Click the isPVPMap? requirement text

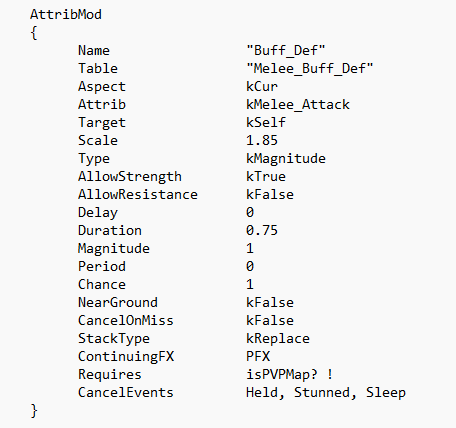coord(282,375)
